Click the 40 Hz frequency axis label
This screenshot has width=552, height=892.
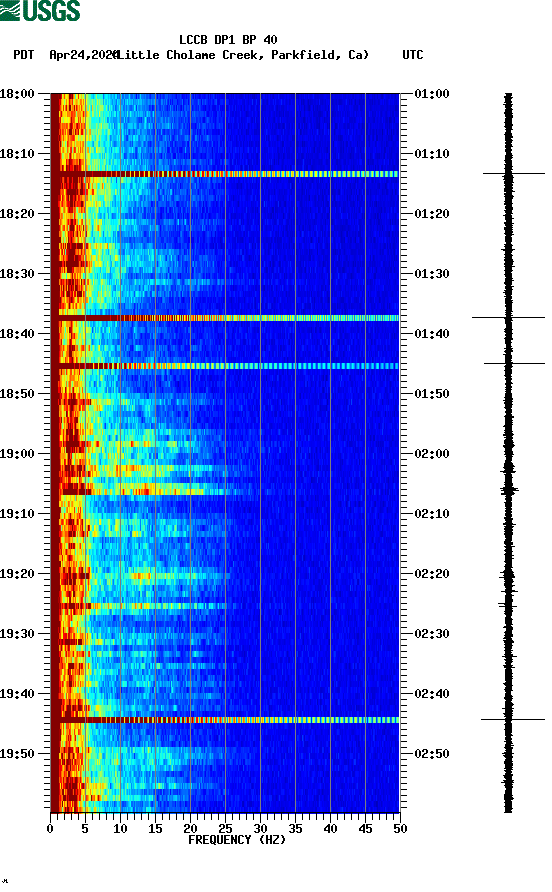point(330,829)
